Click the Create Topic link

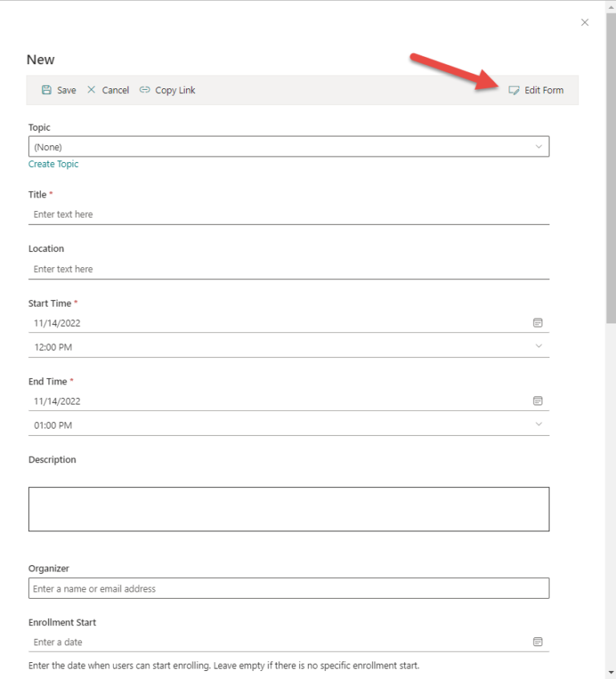tap(53, 164)
